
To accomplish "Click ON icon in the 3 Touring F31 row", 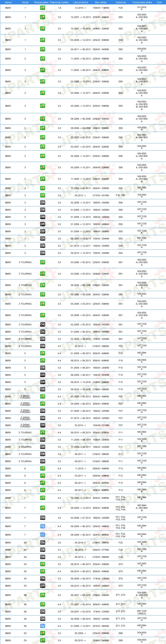I will (x=43, y=346).
